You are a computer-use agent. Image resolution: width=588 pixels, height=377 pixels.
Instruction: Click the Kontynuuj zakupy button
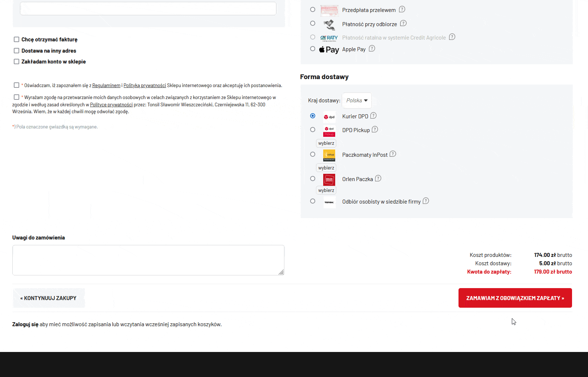(x=49, y=298)
